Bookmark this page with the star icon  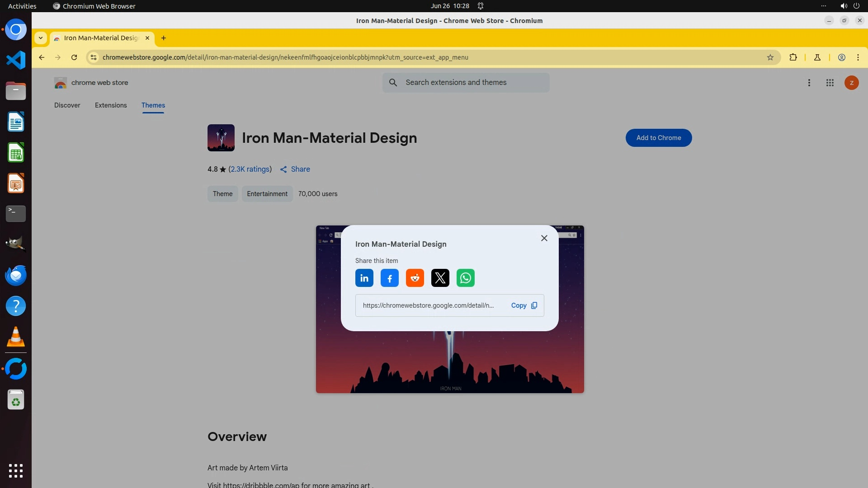(x=770, y=57)
